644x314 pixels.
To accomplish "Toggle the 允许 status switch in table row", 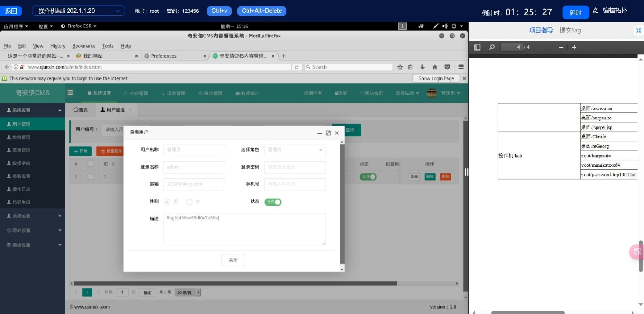I will (368, 177).
